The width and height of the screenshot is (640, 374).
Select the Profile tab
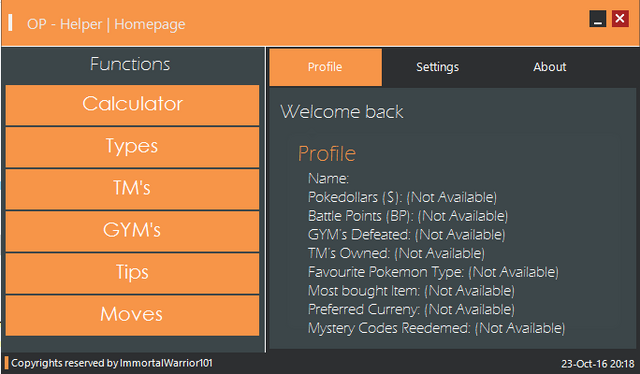point(325,67)
